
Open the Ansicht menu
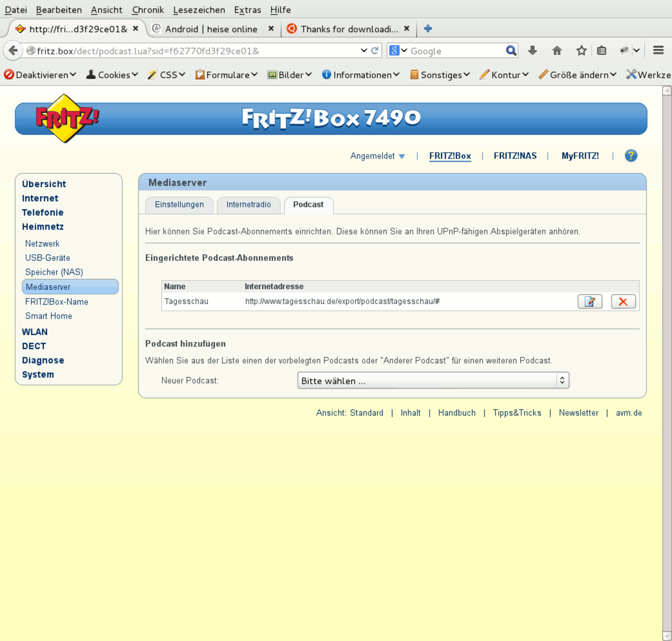107,10
